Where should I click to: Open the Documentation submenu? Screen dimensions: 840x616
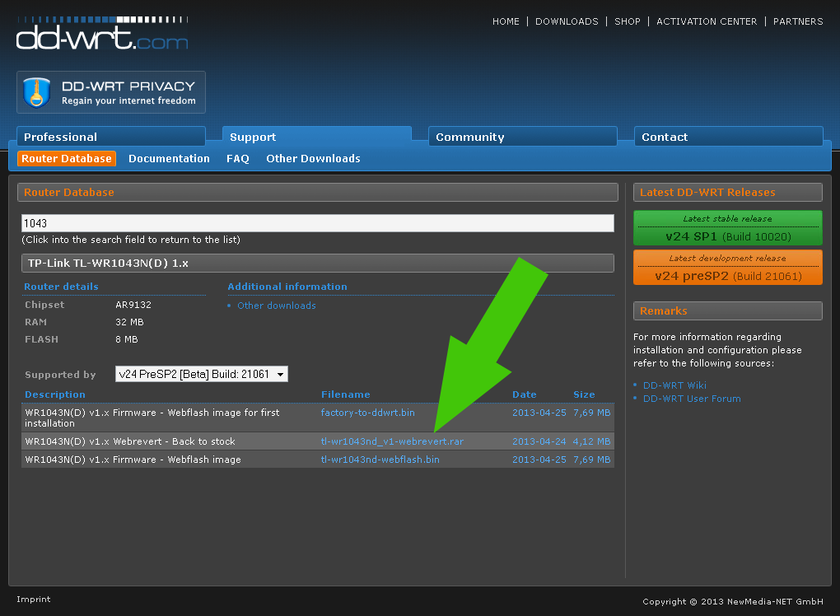(169, 159)
